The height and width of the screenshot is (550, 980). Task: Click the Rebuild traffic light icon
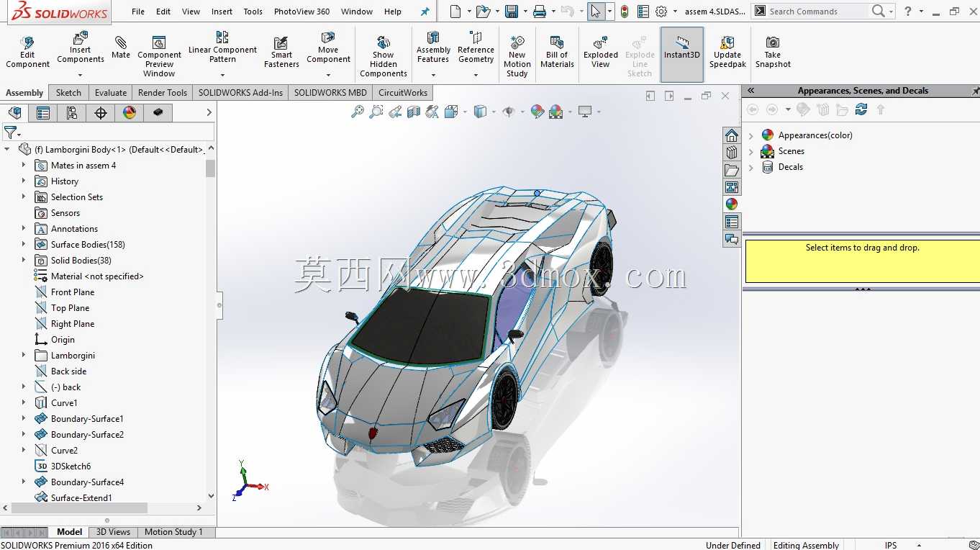(624, 12)
